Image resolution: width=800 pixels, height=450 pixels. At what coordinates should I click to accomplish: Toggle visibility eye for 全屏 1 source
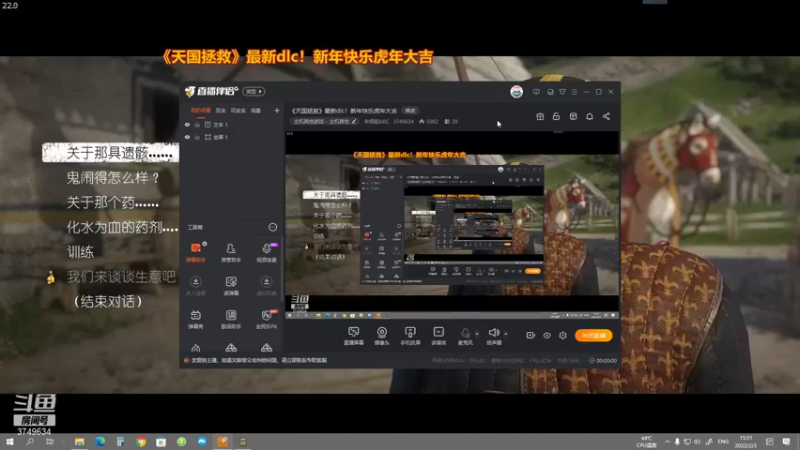187,137
